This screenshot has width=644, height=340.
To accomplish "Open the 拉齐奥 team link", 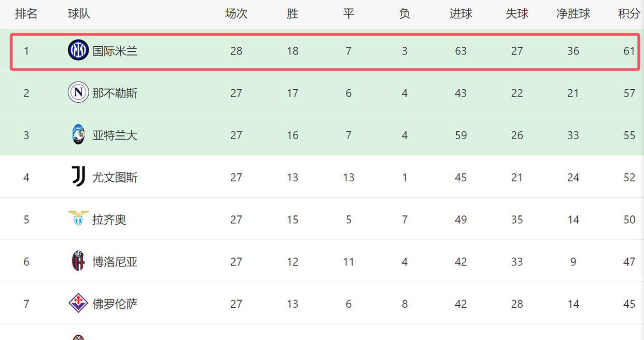I will pyautogui.click(x=109, y=220).
